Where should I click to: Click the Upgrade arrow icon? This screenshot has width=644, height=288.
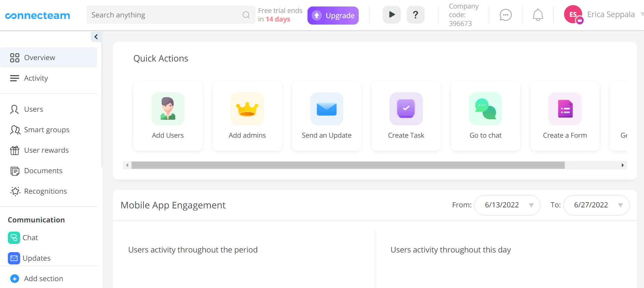tap(317, 15)
